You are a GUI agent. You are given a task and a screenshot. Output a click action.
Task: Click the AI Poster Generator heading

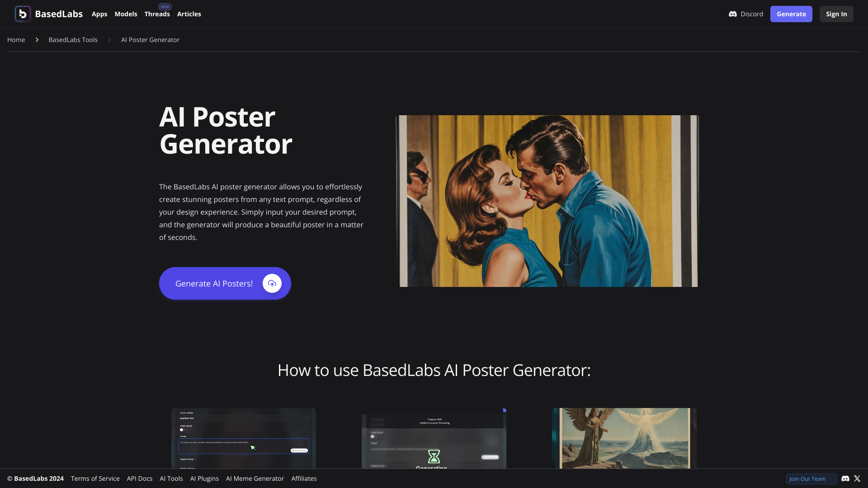tap(226, 130)
